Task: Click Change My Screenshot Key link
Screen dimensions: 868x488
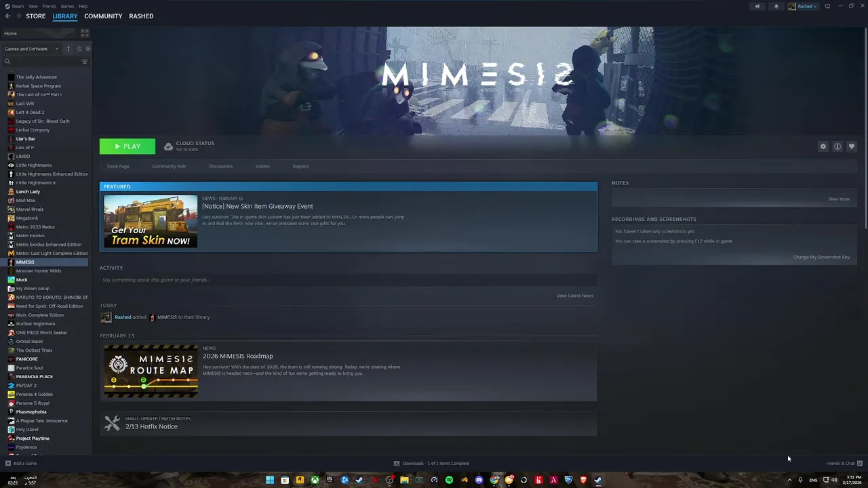Action: point(821,257)
